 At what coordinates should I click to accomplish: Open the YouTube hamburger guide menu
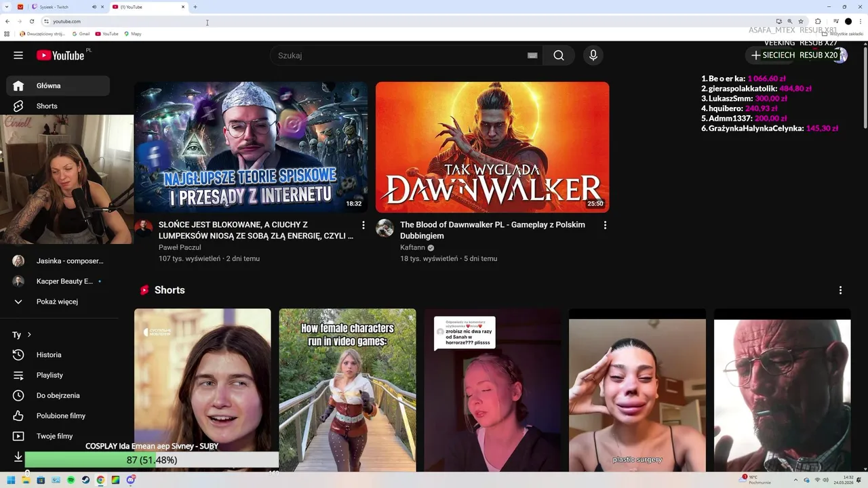pyautogui.click(x=18, y=56)
